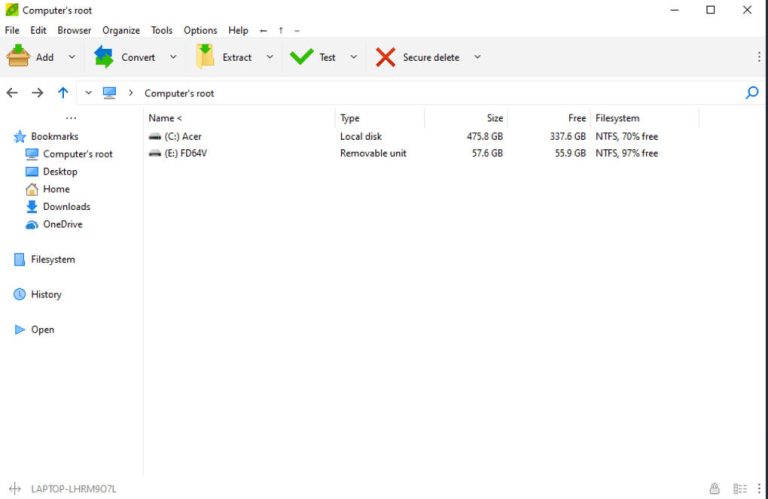768x499 pixels.
Task: Click the menu bar up arrow
Action: tap(281, 30)
